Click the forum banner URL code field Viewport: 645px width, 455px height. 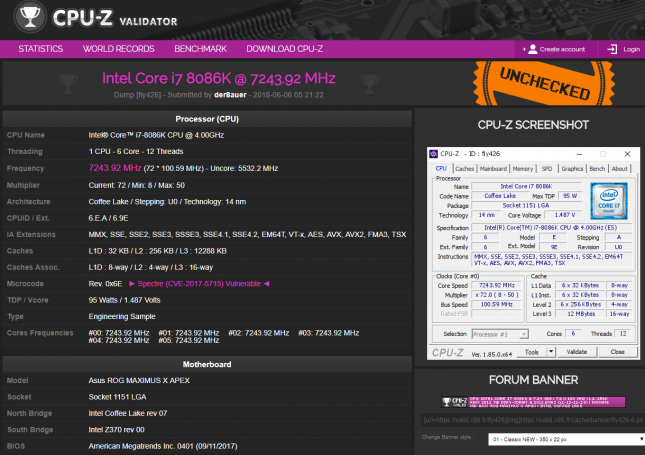[533, 420]
